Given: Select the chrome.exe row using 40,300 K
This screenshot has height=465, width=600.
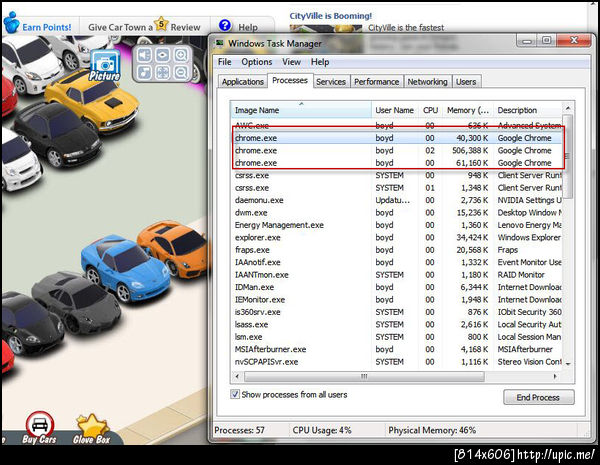Looking at the screenshot, I should 397,138.
